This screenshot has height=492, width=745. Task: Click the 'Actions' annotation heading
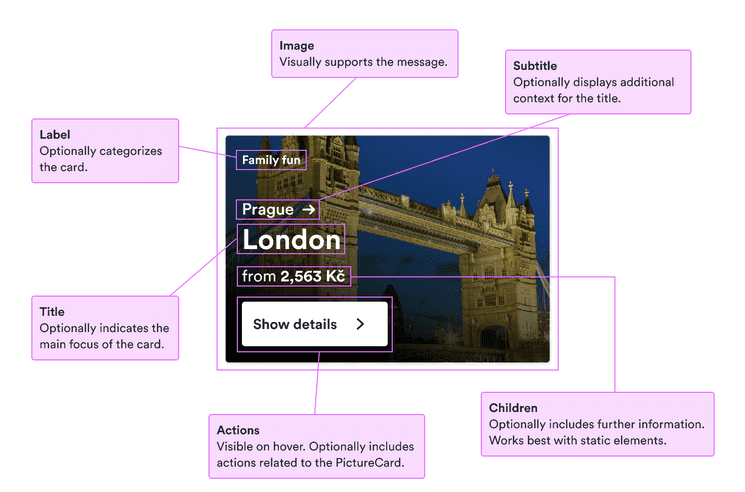tap(238, 430)
